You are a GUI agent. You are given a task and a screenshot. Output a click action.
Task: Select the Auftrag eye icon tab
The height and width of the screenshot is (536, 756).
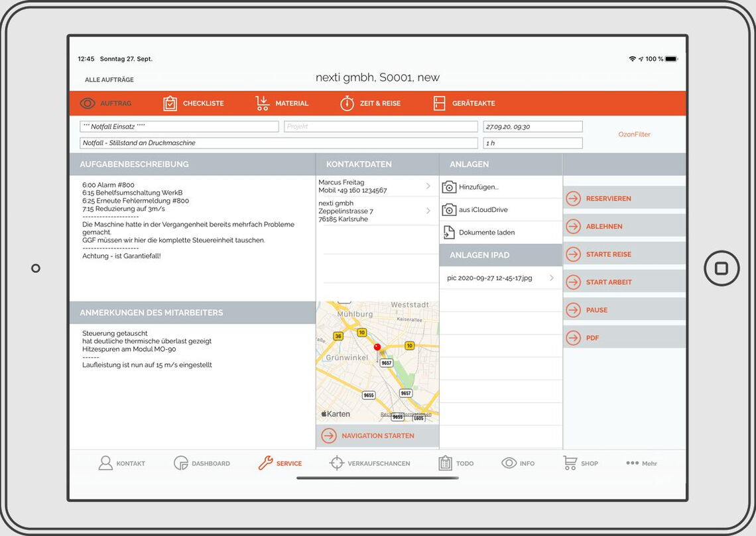coord(88,103)
